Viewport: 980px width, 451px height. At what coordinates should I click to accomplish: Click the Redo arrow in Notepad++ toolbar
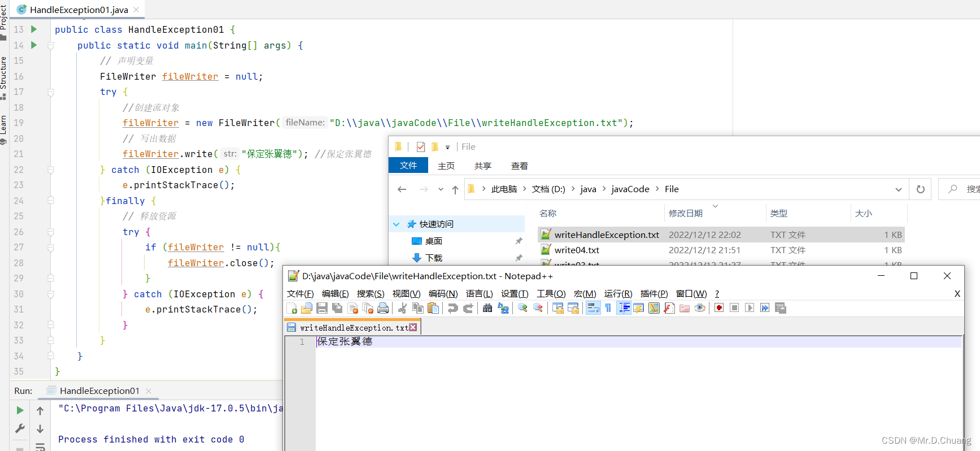coord(468,308)
